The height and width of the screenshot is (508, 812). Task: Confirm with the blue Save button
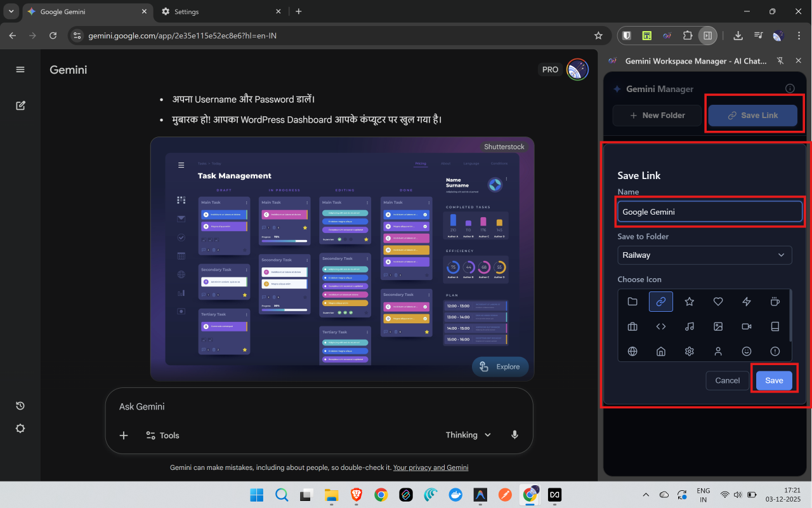[x=774, y=380]
